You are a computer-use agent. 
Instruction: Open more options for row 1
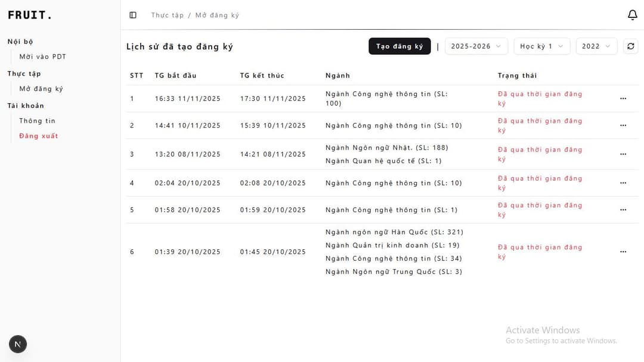623,99
